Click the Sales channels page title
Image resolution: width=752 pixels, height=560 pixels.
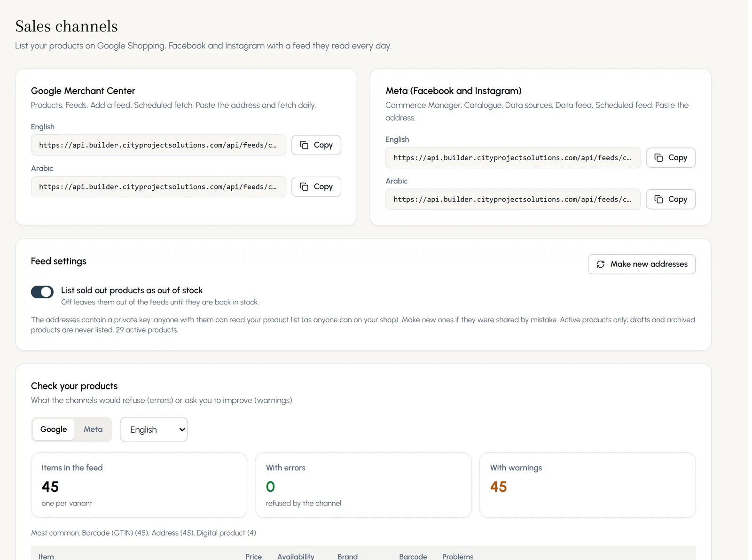[x=66, y=26]
